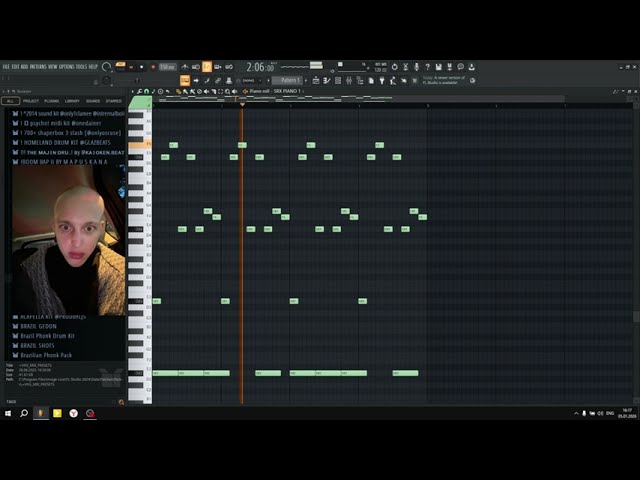Screen dimensions: 640x480
Task: Click the microphone one-click recording icon
Action: (x=417, y=67)
